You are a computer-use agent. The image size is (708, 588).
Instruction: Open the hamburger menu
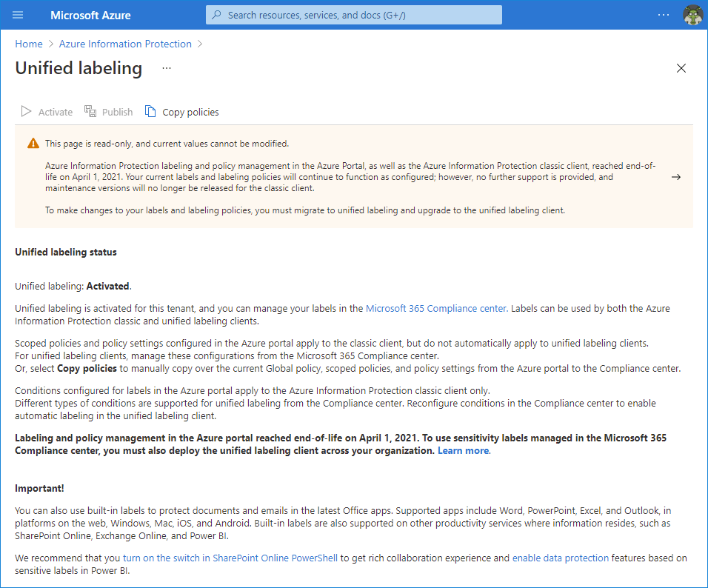click(x=17, y=15)
